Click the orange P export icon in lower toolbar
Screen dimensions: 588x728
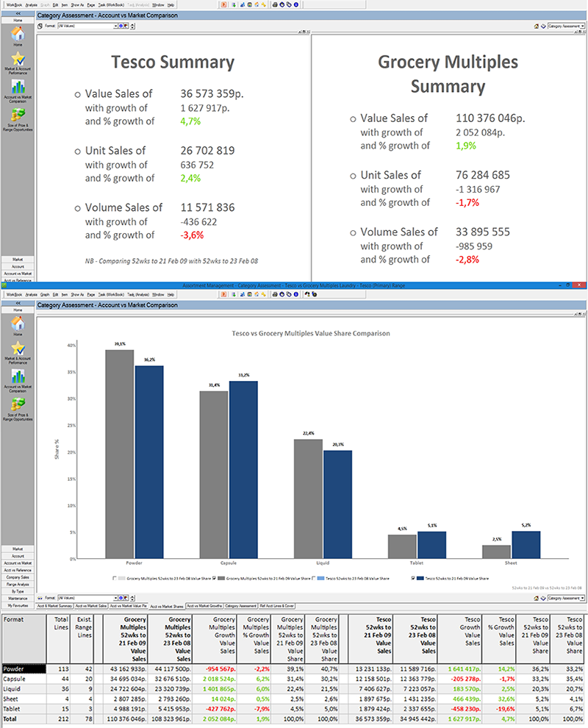[223, 294]
